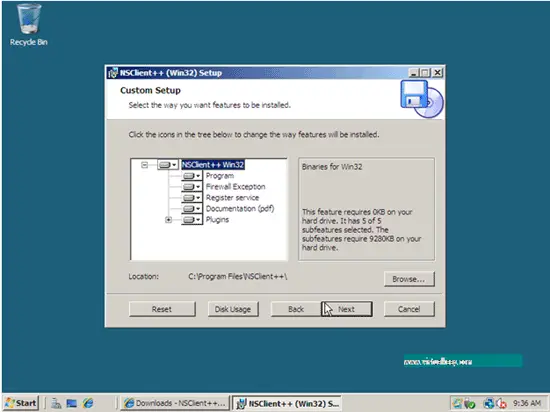Open the Start menu
Screen dimensions: 550x412
[x=20, y=403]
